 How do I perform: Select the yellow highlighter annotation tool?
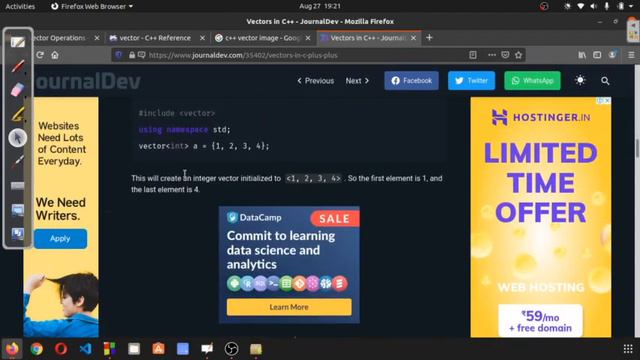pyautogui.click(x=17, y=114)
